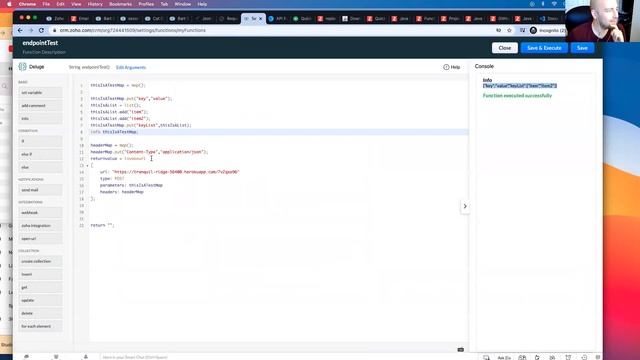Click the crm.zoho.com address bar
The height and width of the screenshot is (360, 640).
133,30
